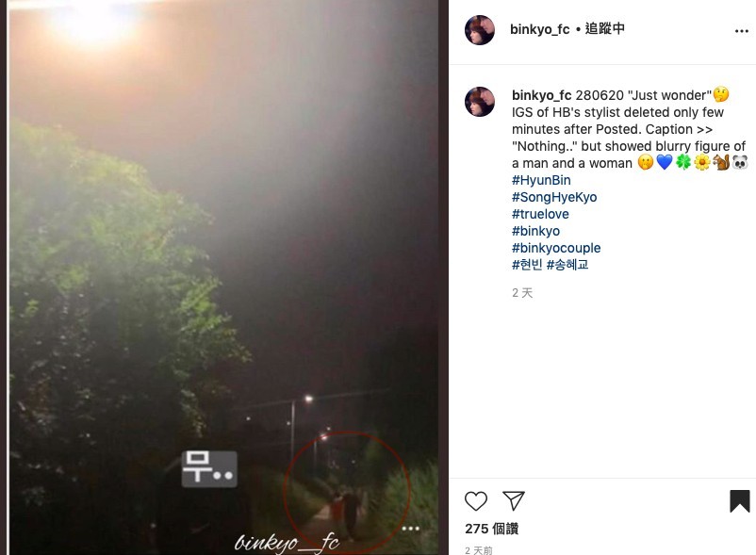The height and width of the screenshot is (555, 756).
Task: Open the #binkyo hashtag link
Action: tap(535, 231)
